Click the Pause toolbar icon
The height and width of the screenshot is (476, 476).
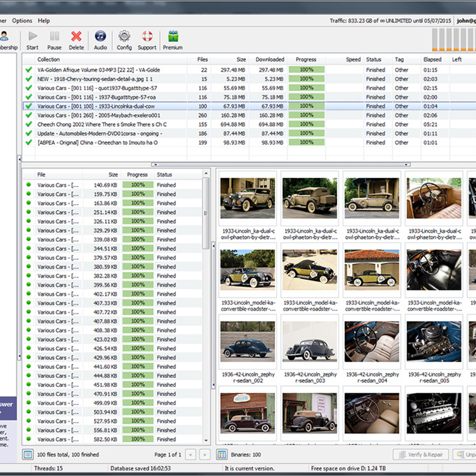pos(54,37)
